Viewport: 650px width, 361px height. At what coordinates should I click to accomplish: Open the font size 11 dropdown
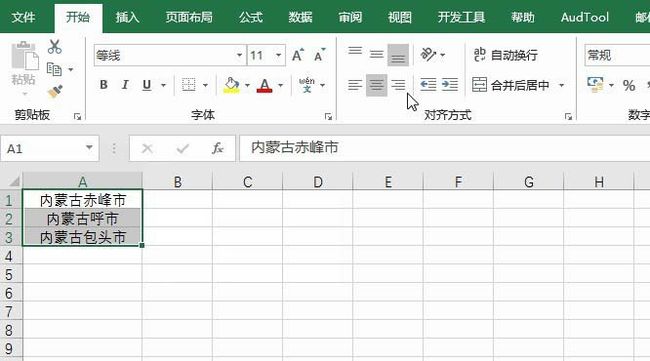[279, 55]
